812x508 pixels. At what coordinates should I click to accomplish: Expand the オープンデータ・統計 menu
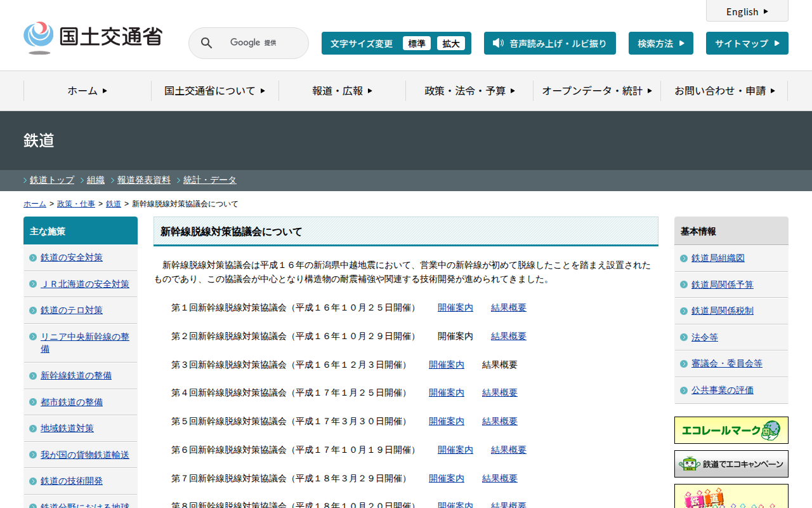597,91
